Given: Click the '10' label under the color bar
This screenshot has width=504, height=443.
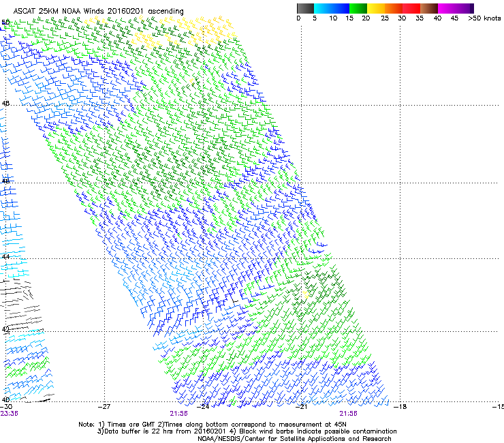Looking at the screenshot, I should pyautogui.click(x=333, y=18).
